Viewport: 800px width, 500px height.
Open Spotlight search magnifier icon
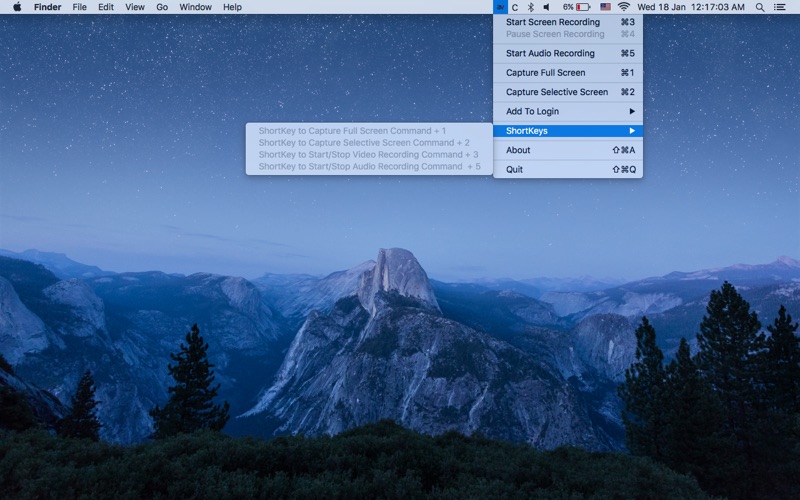760,7
